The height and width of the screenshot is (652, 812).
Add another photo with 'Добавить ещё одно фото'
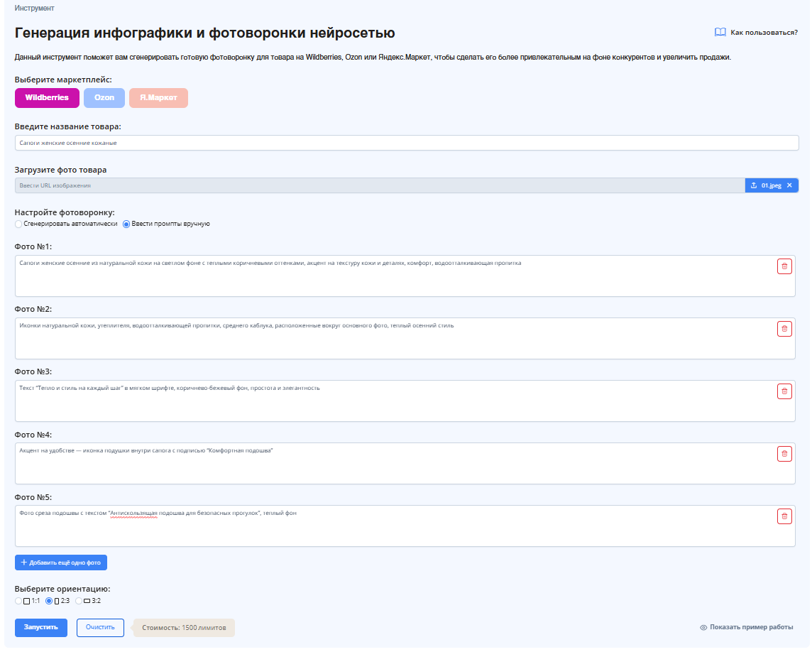click(x=61, y=563)
